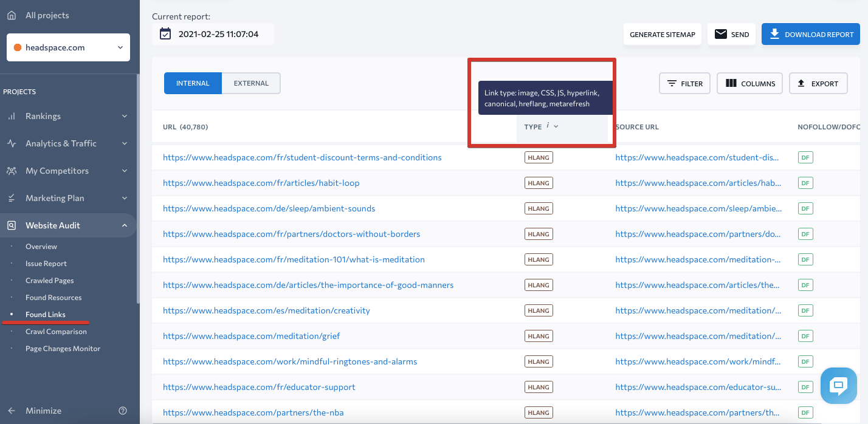Expand the My Competitors chevron
Screen dimensions: 868x424
[x=125, y=171]
